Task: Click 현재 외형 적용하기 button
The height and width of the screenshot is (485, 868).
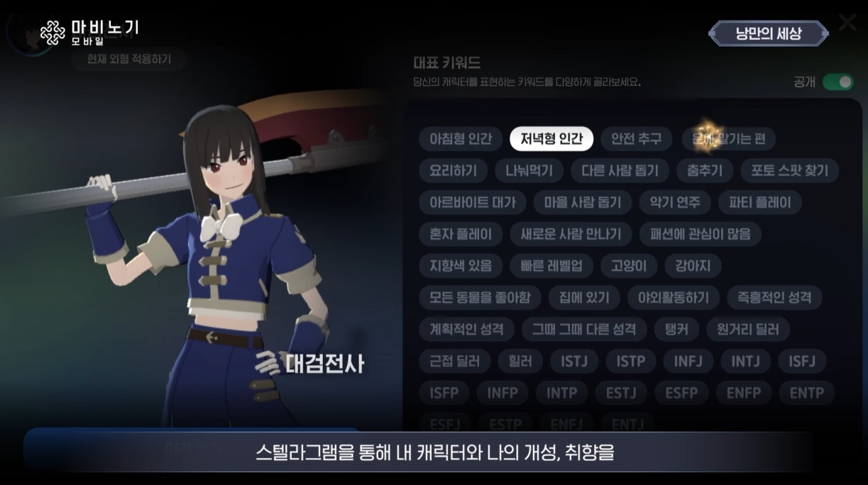Action: point(129,59)
